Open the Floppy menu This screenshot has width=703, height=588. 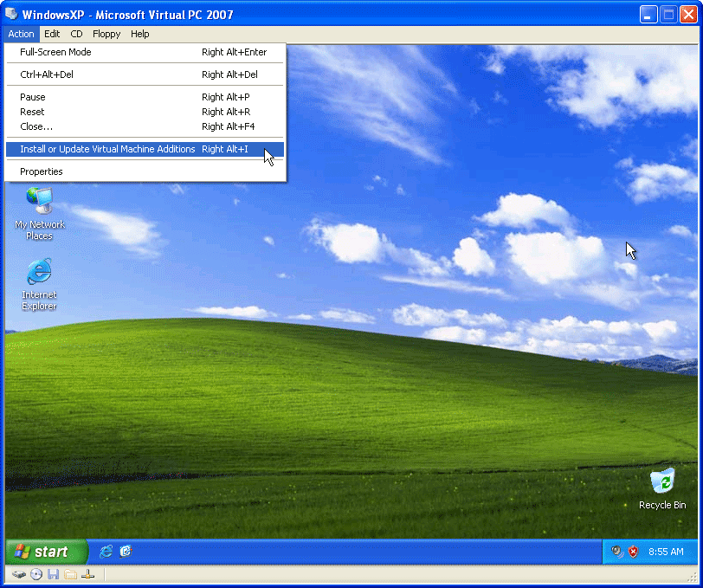coord(106,34)
